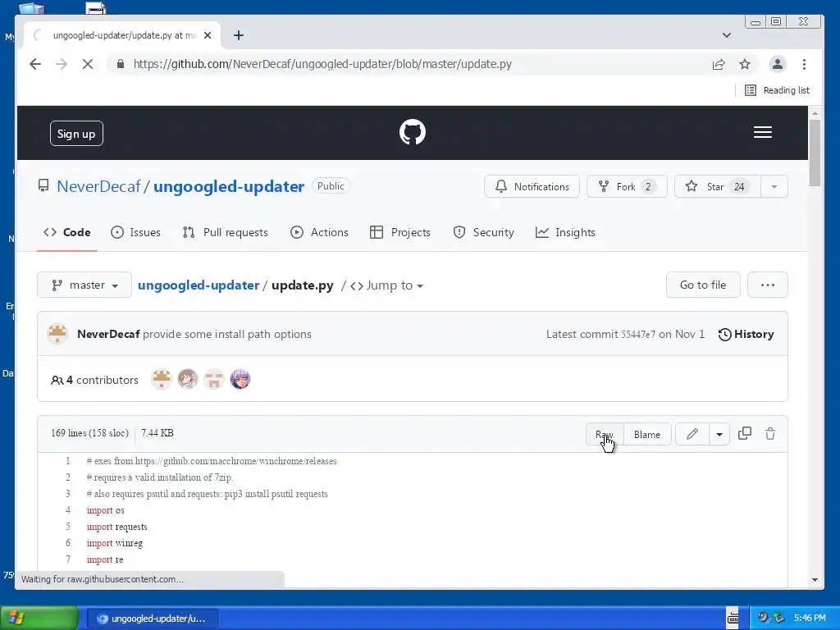840x630 pixels.
Task: Click the GitHub Octocat logo
Action: click(412, 132)
